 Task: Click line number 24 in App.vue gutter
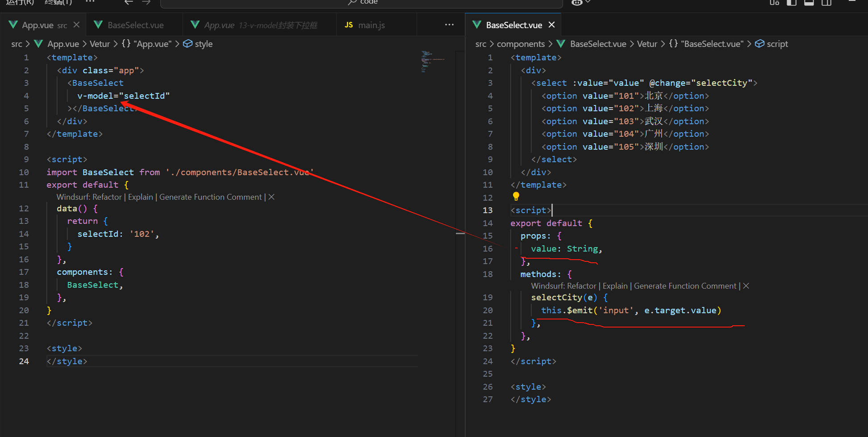(24, 361)
